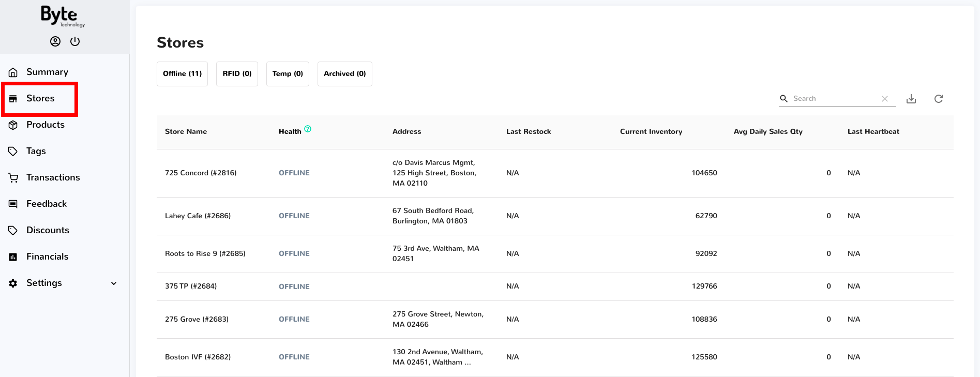The height and width of the screenshot is (377, 980).
Task: Click inventory value 62790
Action: click(x=706, y=216)
